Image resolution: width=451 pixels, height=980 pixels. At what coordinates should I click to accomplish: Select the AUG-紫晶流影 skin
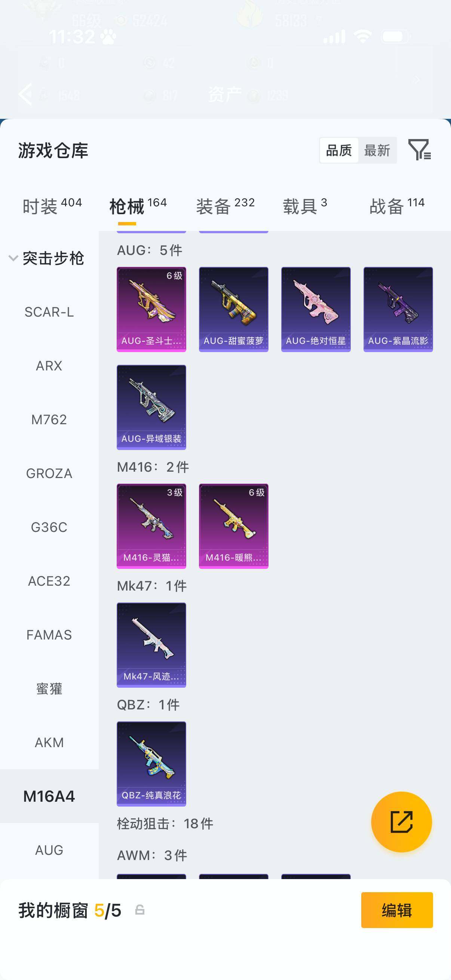pyautogui.click(x=398, y=309)
